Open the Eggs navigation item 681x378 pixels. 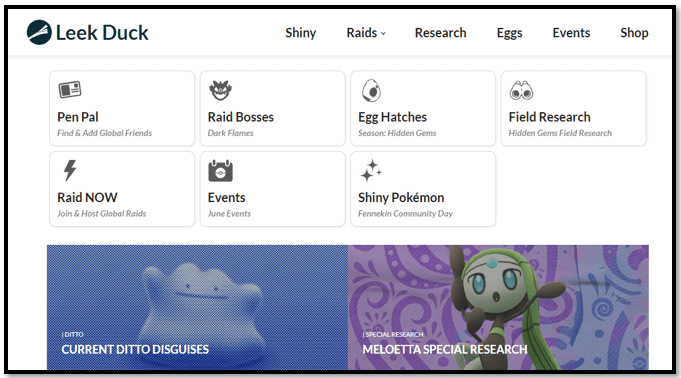509,33
